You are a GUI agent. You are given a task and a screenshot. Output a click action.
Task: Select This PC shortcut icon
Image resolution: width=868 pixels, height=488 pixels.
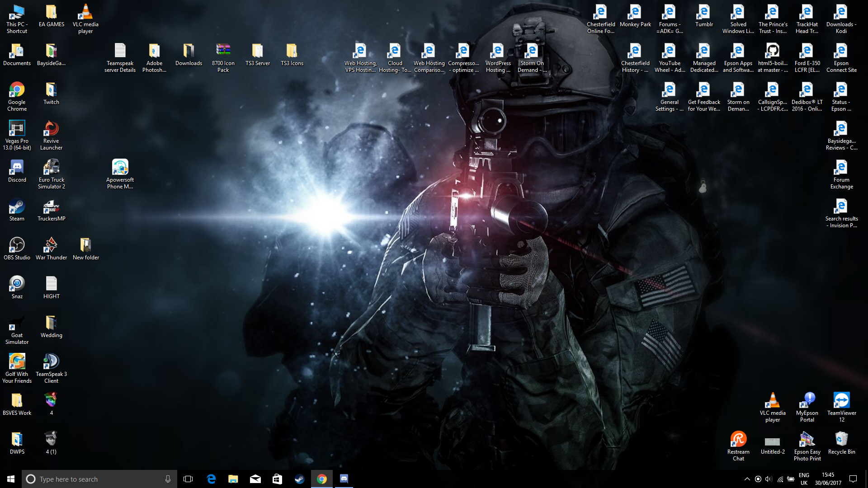[17, 19]
